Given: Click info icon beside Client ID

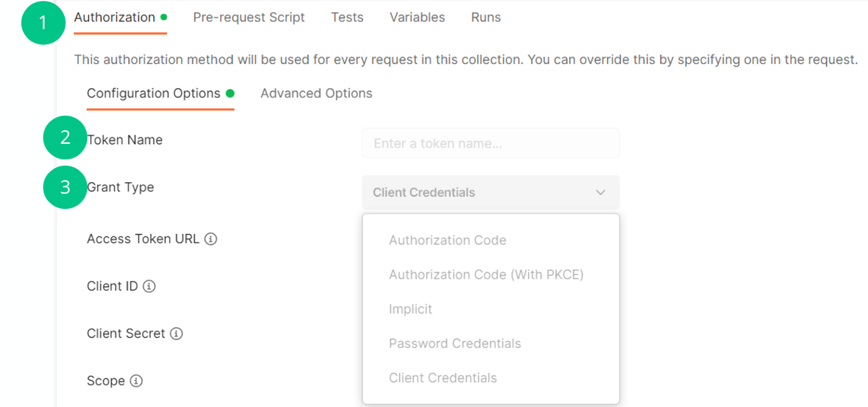Looking at the screenshot, I should [149, 286].
